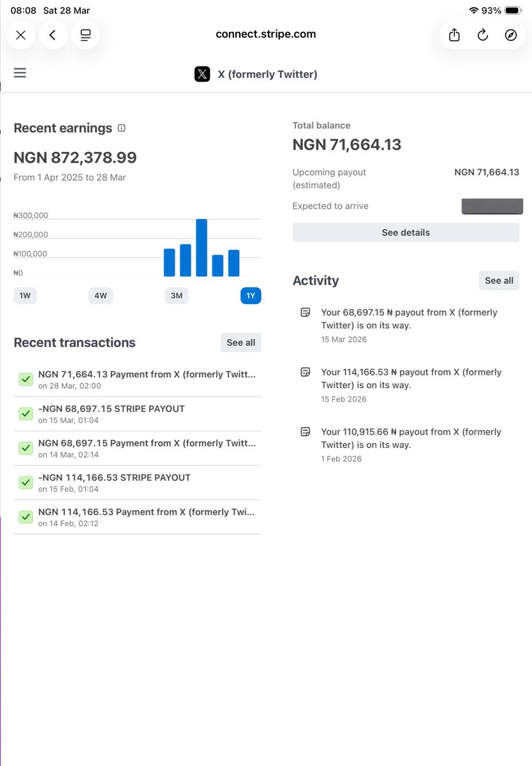Open 114,166.53 ₦ payout activity message

coord(411,379)
